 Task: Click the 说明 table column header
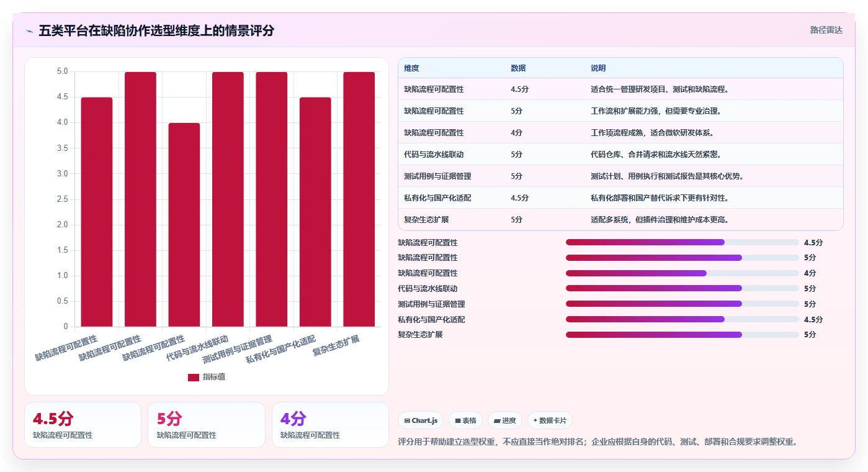pos(598,68)
